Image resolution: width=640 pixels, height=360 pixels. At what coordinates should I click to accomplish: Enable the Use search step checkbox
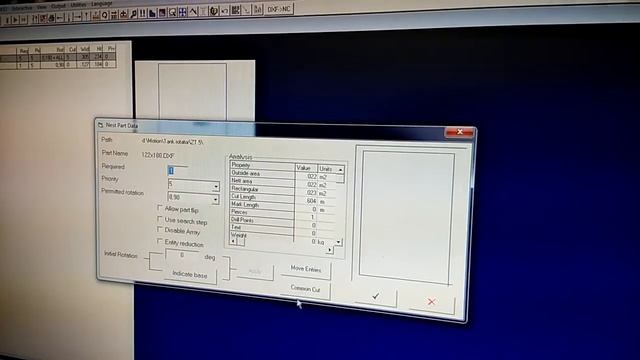pos(160,219)
